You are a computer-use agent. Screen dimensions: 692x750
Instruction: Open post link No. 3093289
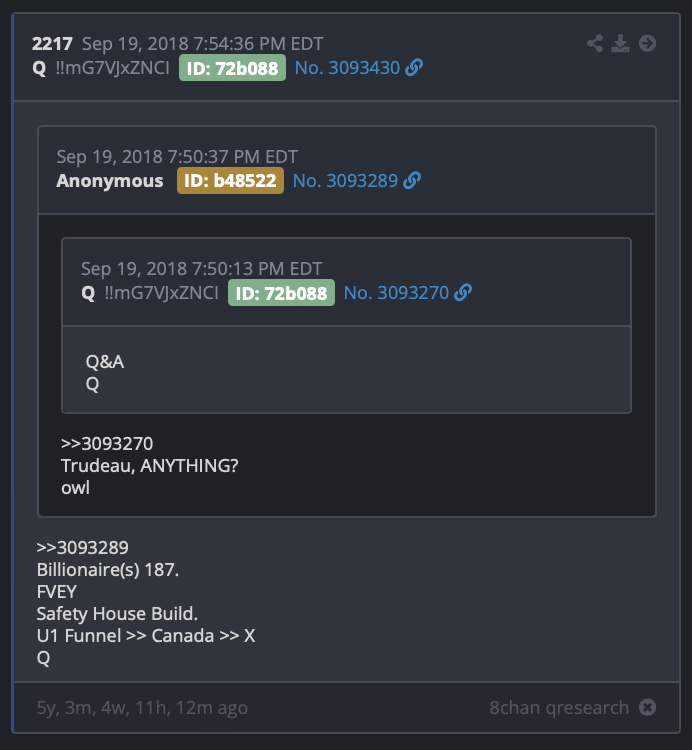345,181
